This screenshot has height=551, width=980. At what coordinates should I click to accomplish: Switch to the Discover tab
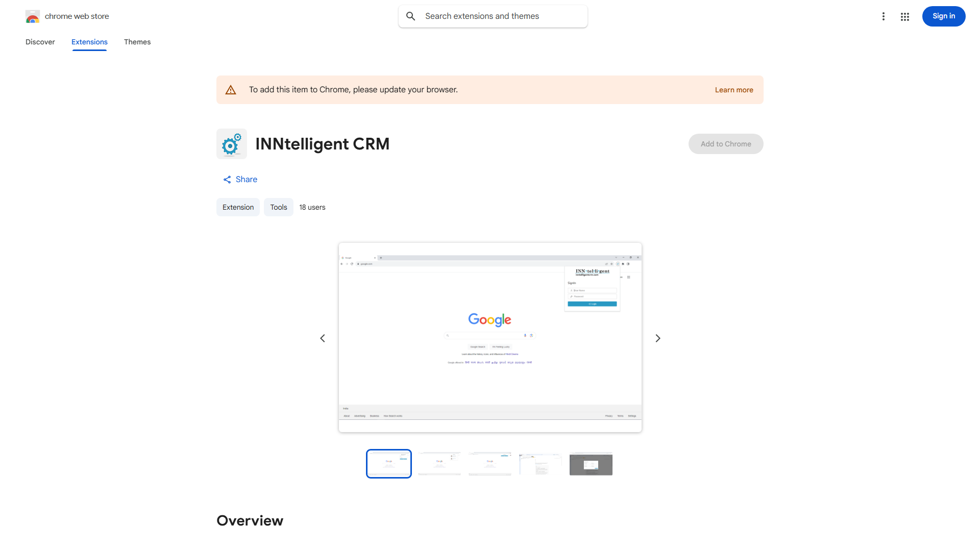pos(40,42)
